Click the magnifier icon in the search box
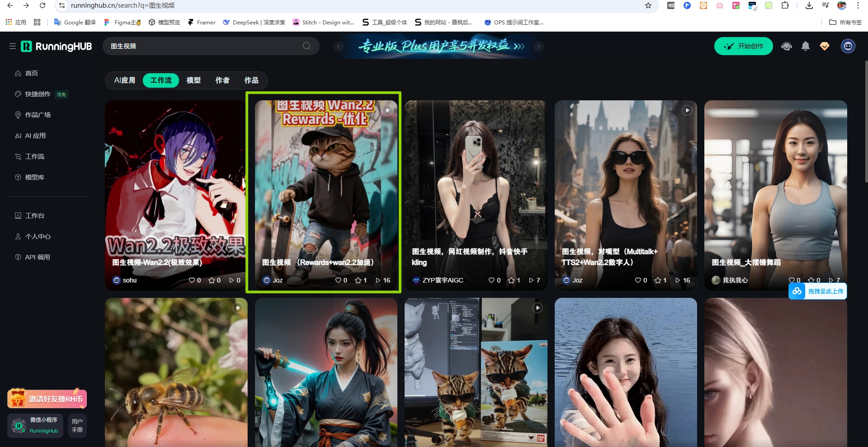The image size is (868, 447). point(307,46)
